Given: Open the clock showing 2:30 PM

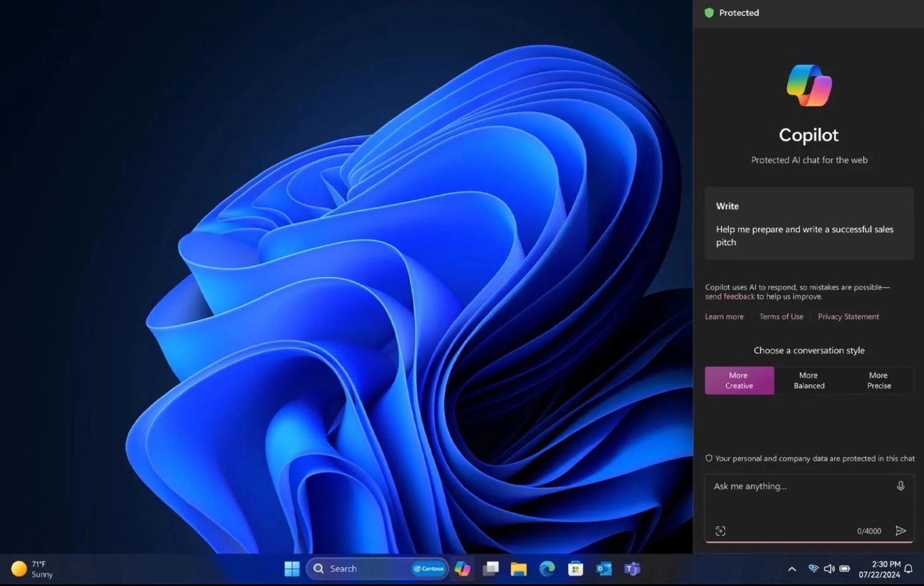Looking at the screenshot, I should point(879,569).
